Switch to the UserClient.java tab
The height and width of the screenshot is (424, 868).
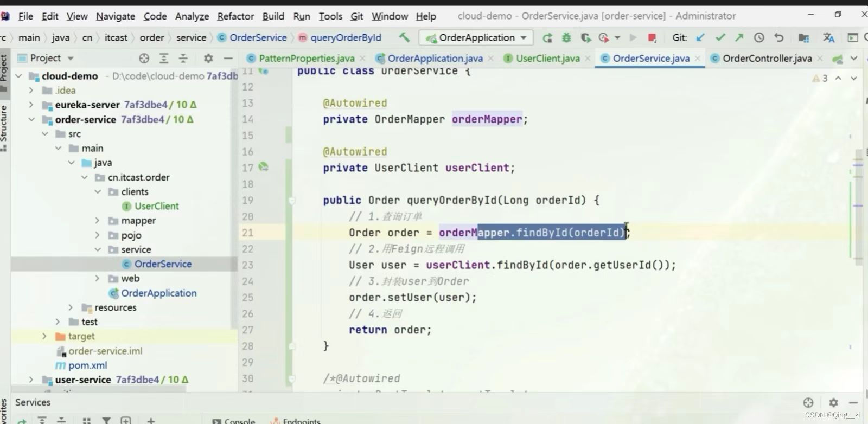click(548, 58)
